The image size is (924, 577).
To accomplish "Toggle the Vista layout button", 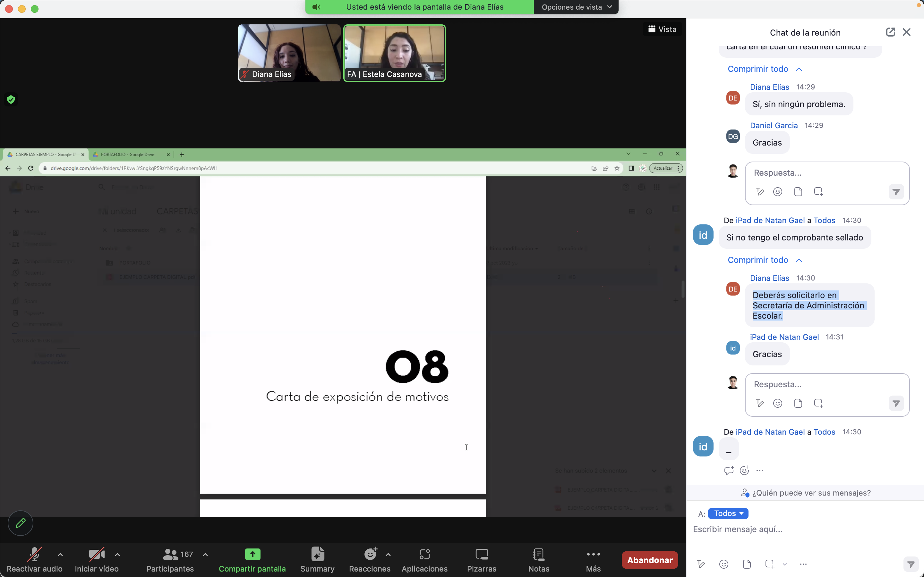I will 663,29.
